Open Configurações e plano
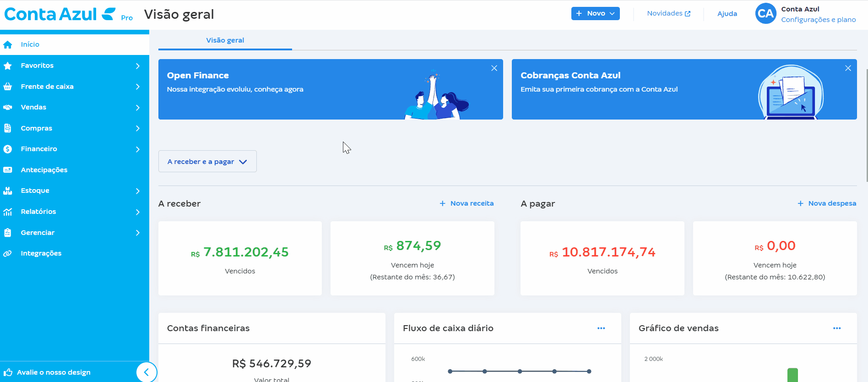 coord(819,20)
